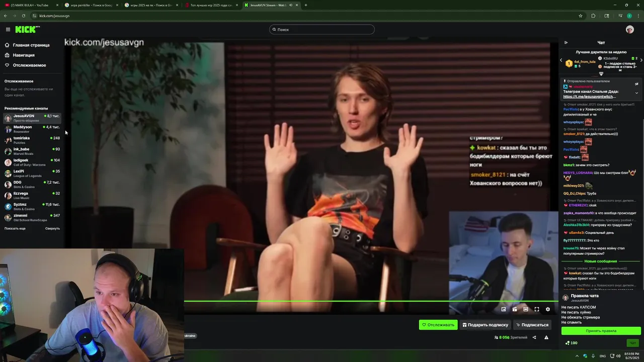Open JesusAVGN recommended channel
Screen dimensions: 644x362
[32, 118]
